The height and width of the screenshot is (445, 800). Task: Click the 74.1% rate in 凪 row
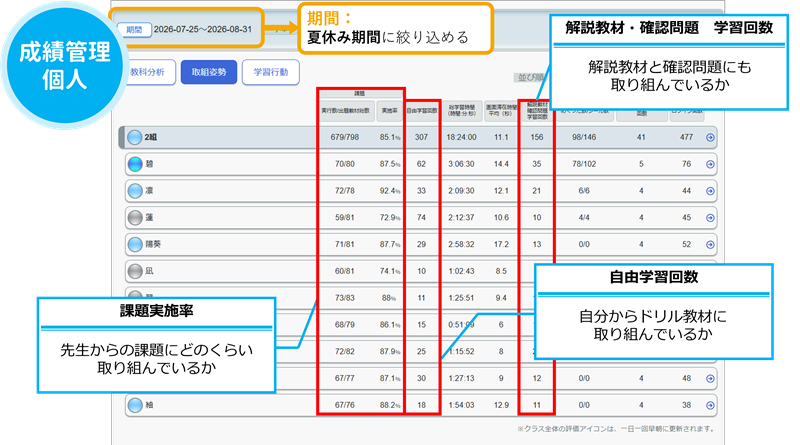390,271
